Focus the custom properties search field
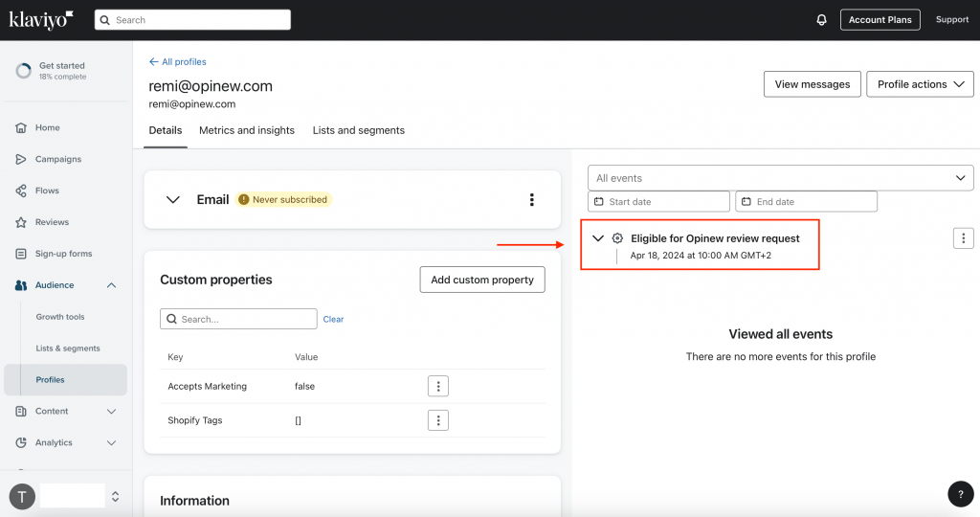The width and height of the screenshot is (980, 517). [238, 319]
